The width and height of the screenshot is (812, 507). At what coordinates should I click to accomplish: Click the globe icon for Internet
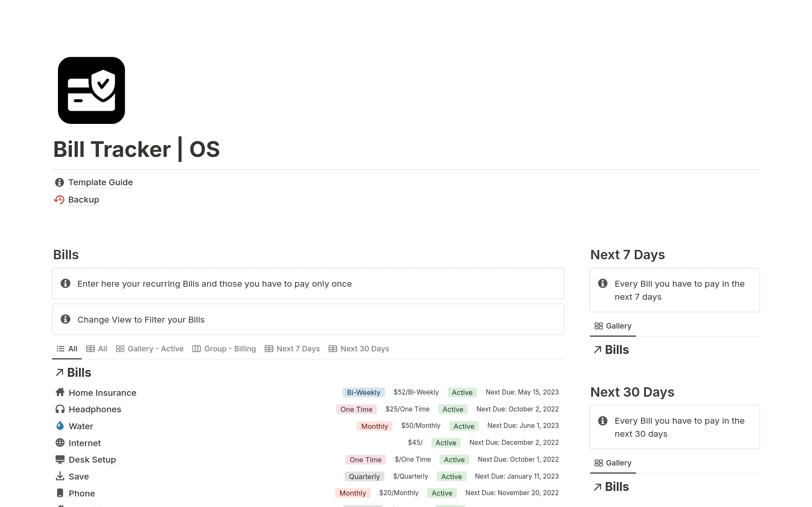pos(60,442)
